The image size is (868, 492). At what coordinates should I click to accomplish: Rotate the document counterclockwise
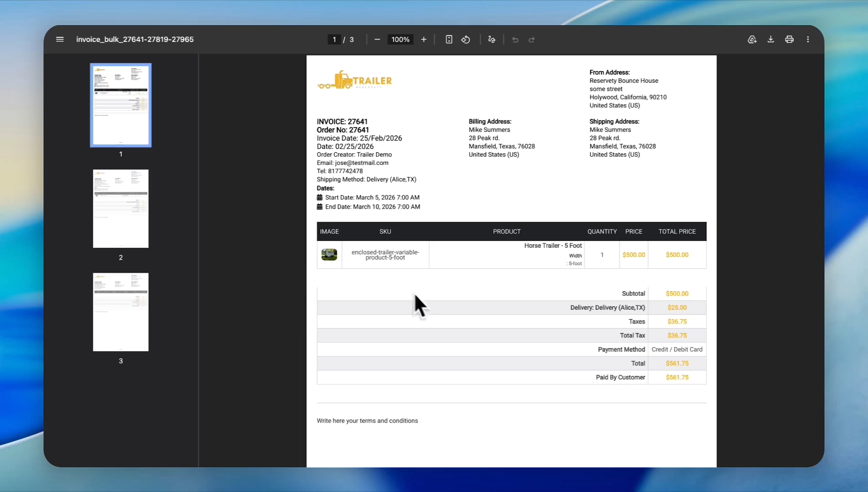pos(465,40)
